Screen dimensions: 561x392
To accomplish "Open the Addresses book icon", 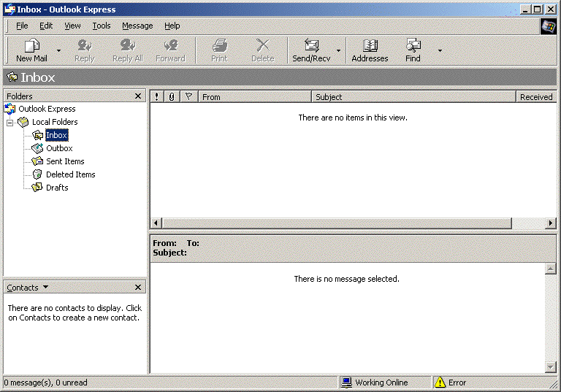I will coord(370,45).
